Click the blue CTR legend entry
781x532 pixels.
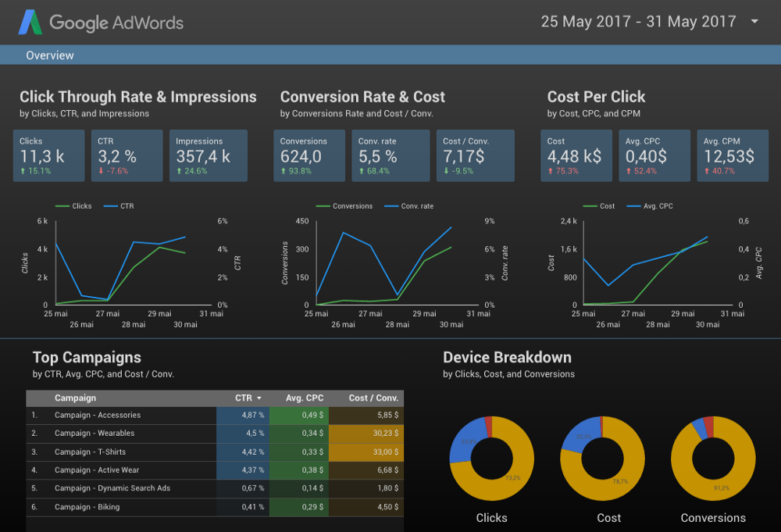(119, 205)
